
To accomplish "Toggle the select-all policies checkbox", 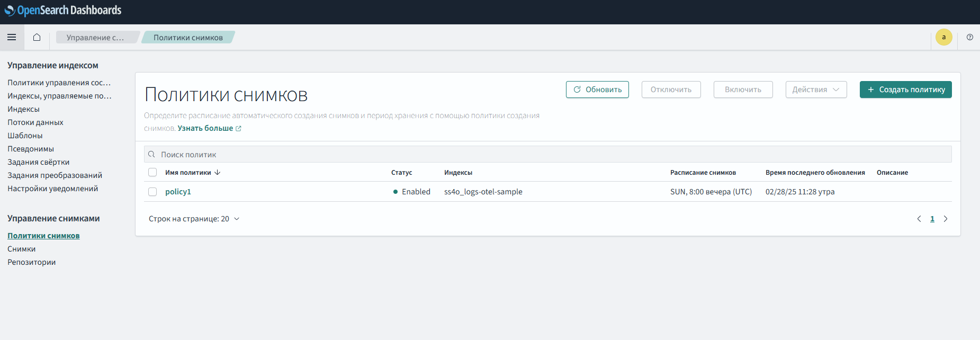I will tap(152, 173).
